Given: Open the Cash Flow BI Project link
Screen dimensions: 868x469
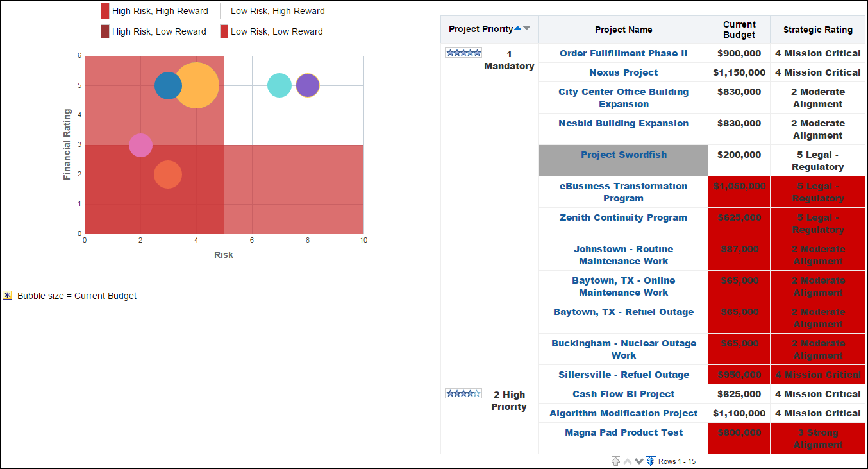Looking at the screenshot, I should coord(623,394).
